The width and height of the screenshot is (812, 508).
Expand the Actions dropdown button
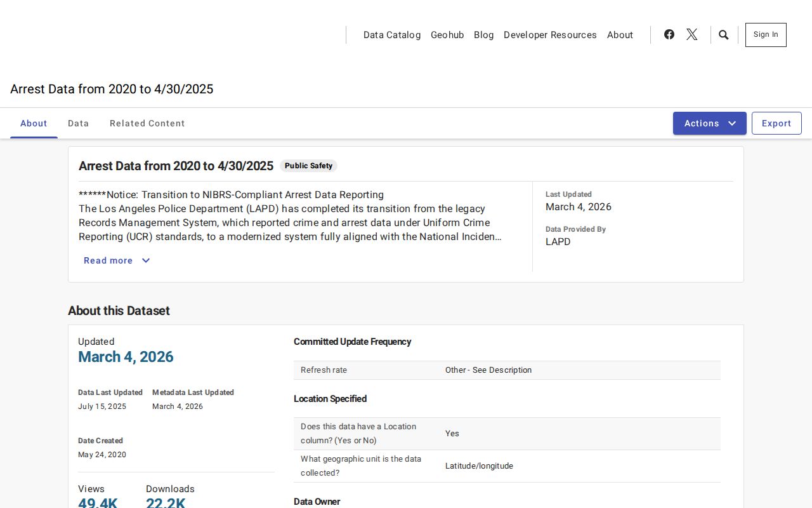click(x=710, y=123)
